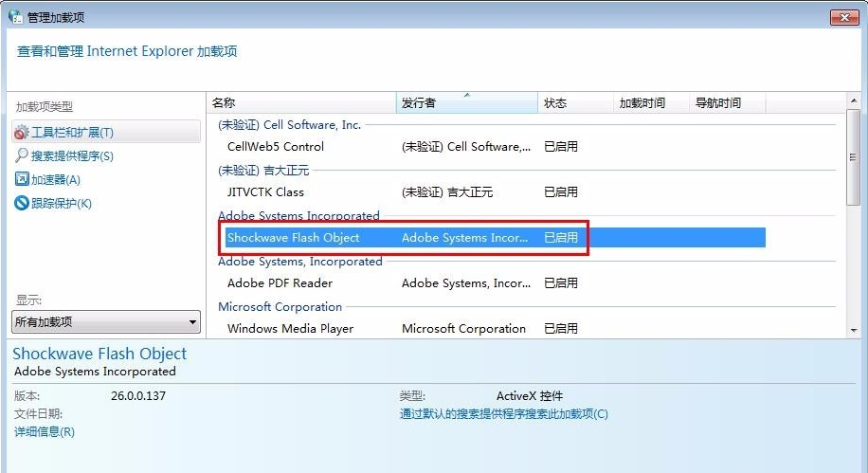Select Toolbars and Extensions gear icon

coord(21,133)
